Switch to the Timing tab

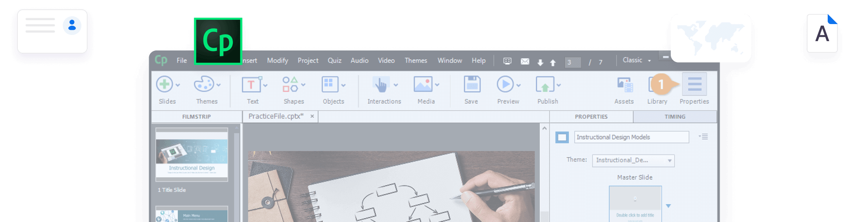(675, 117)
